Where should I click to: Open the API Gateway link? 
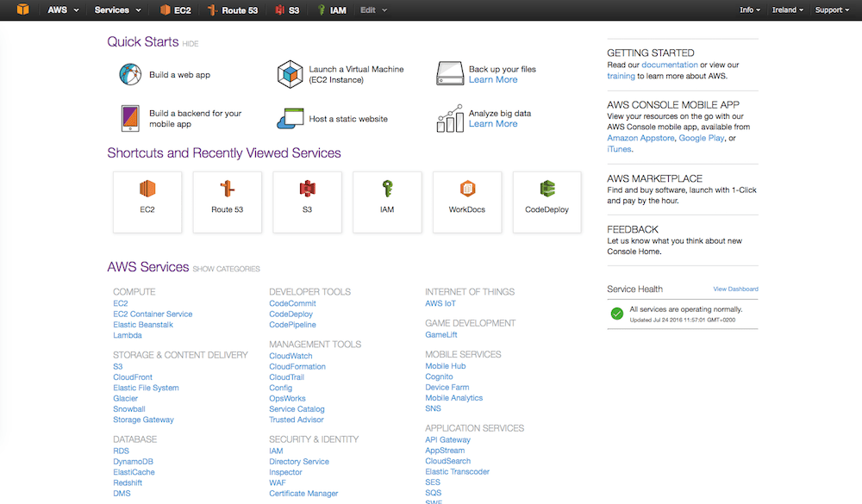(x=447, y=439)
